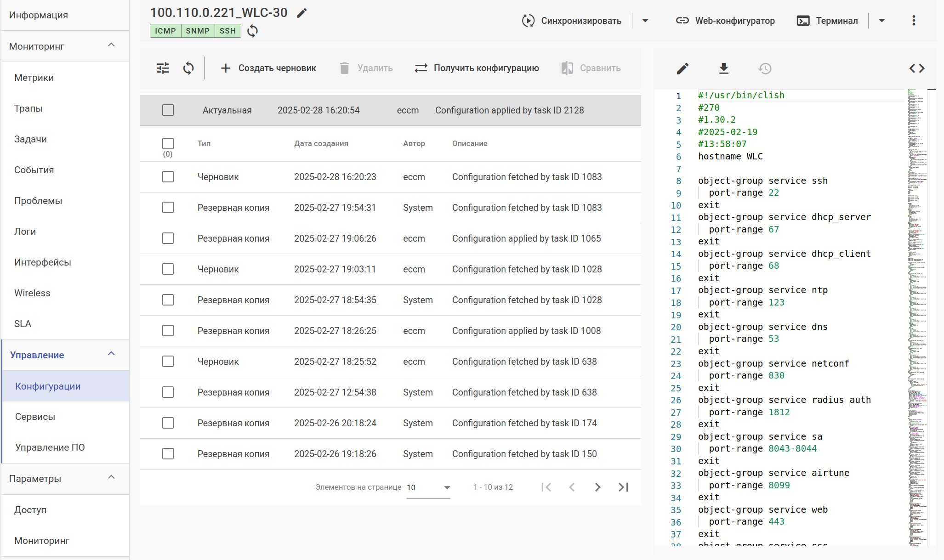Screen dimensions: 944x560
Task: Open the table filter settings icon
Action: point(163,68)
